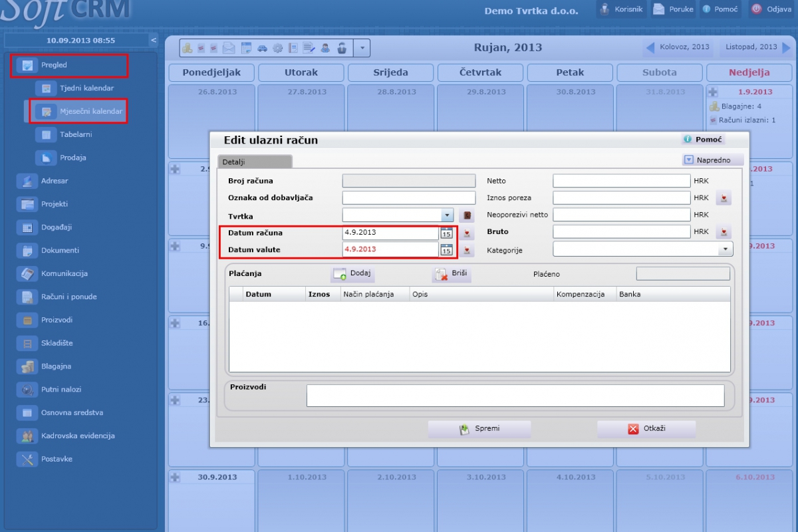This screenshot has width=798, height=532.
Task: Collapse the sidebar with the arrow
Action: [x=154, y=41]
